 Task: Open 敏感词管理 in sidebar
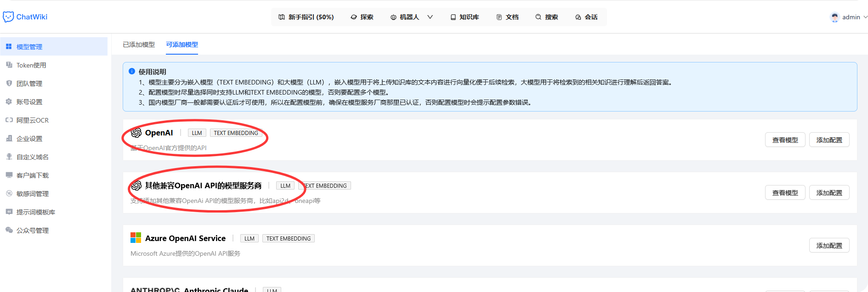(54, 193)
